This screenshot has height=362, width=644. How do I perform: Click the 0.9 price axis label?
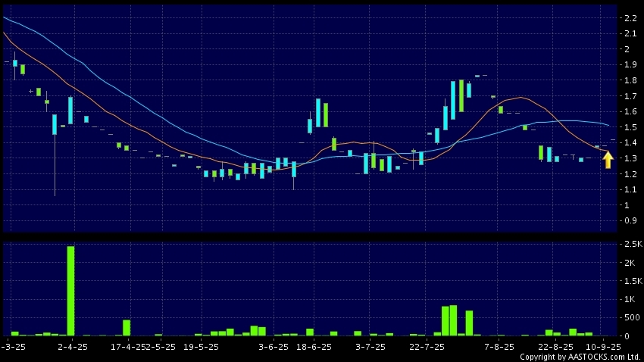click(x=630, y=221)
